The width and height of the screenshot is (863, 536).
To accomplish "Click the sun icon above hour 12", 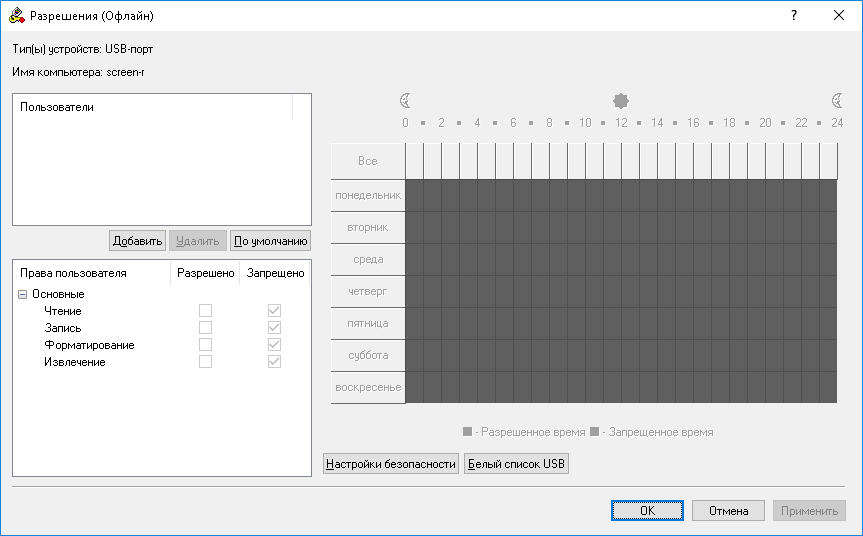I will (621, 101).
